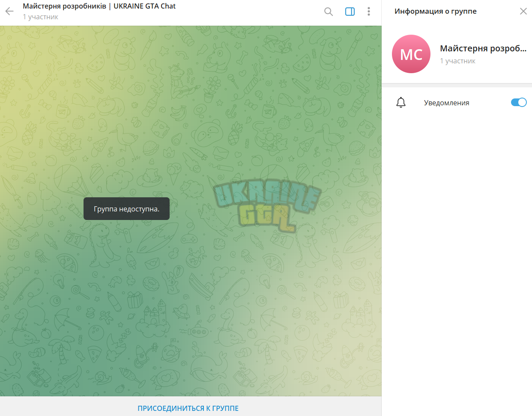Open search in chat magnifier icon
This screenshot has width=532, height=416.
(x=329, y=12)
